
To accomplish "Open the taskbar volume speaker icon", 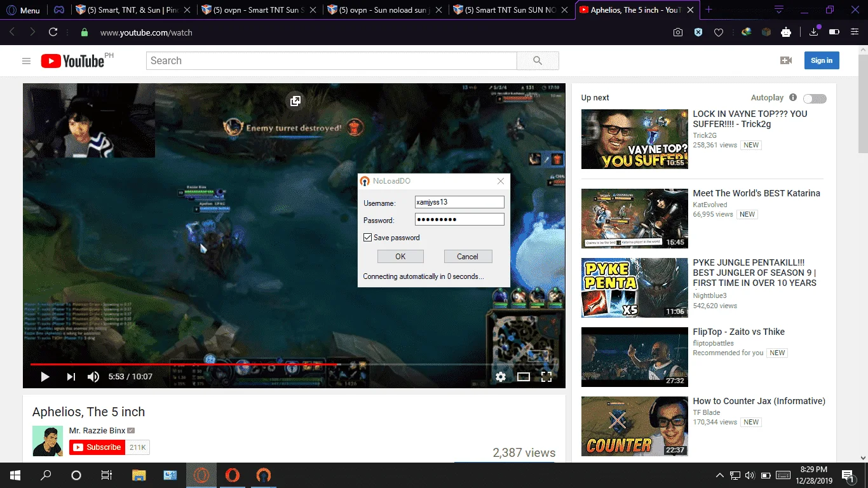I will tap(750, 475).
